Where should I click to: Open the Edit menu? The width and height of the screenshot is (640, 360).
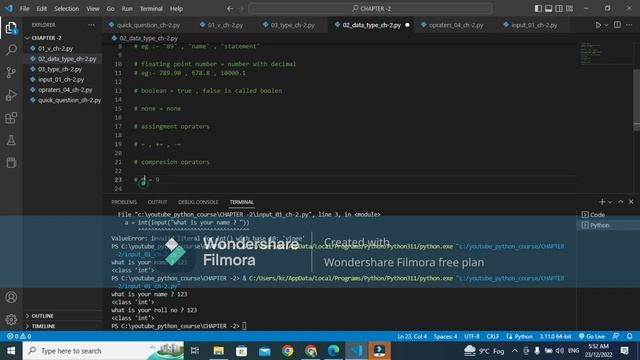[42, 9]
